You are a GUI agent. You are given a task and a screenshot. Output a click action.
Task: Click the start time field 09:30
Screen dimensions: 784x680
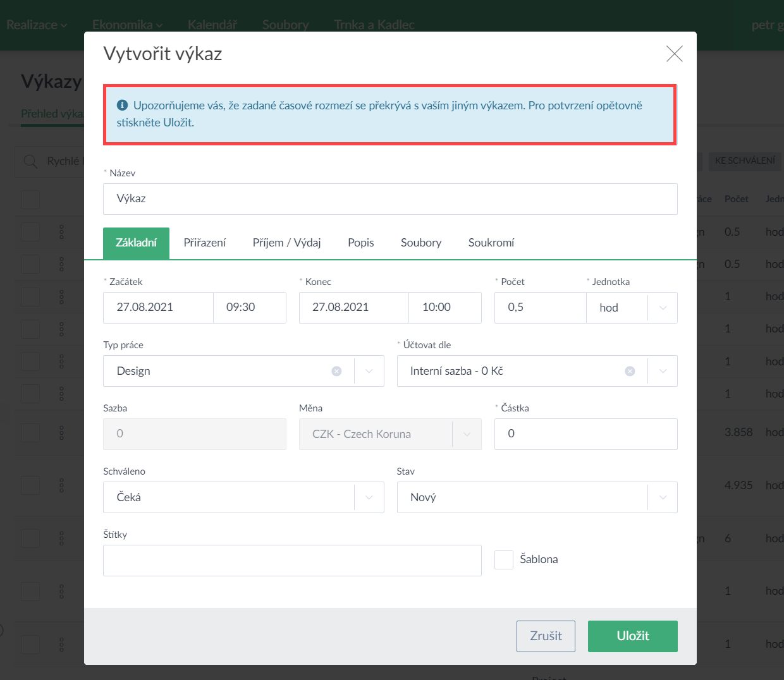[249, 308]
